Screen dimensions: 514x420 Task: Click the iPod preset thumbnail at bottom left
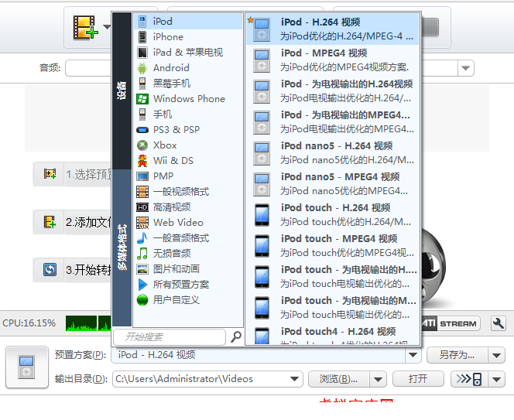27,367
